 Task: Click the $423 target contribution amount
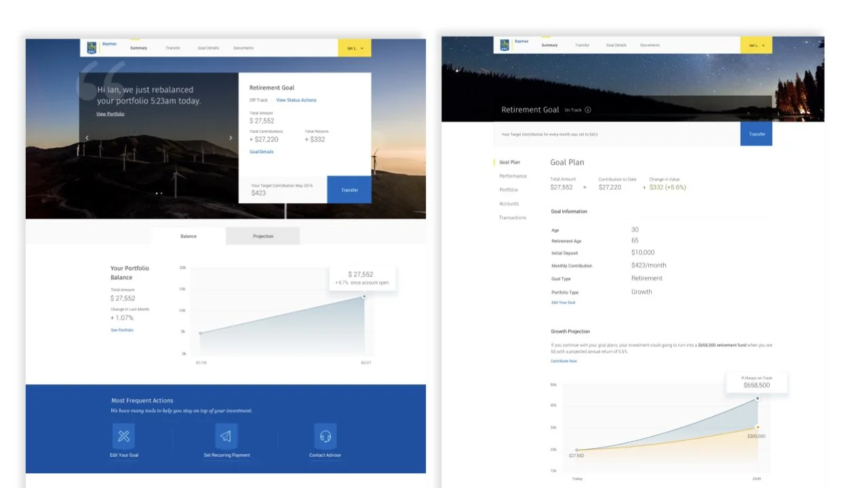[x=258, y=193]
